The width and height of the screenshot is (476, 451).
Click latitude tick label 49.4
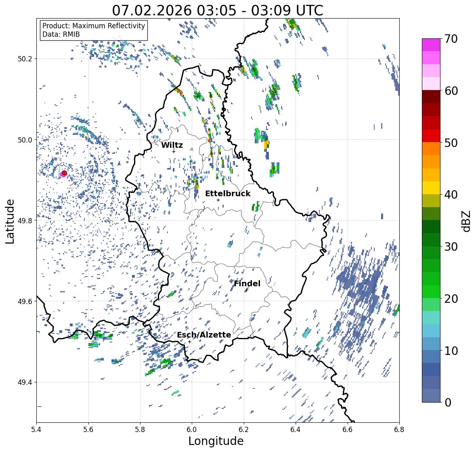[x=25, y=382]
